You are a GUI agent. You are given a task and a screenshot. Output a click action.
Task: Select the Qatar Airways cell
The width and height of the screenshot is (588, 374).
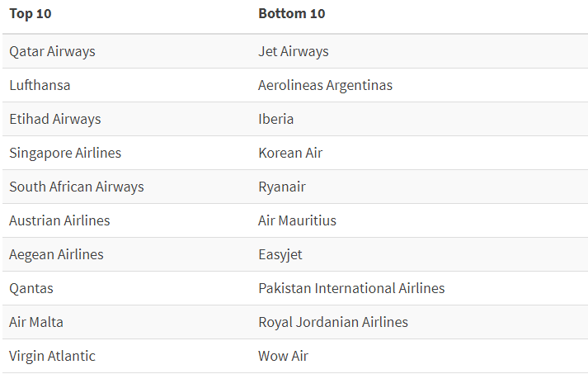(x=52, y=51)
